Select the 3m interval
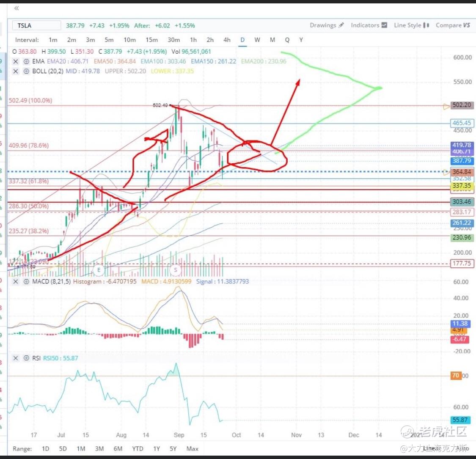The width and height of the screenshot is (476, 459). pyautogui.click(x=90, y=40)
